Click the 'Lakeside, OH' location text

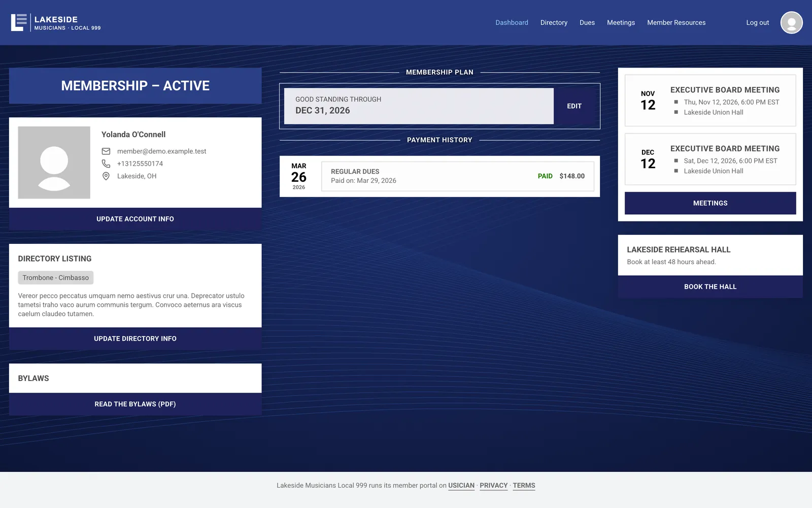click(137, 176)
